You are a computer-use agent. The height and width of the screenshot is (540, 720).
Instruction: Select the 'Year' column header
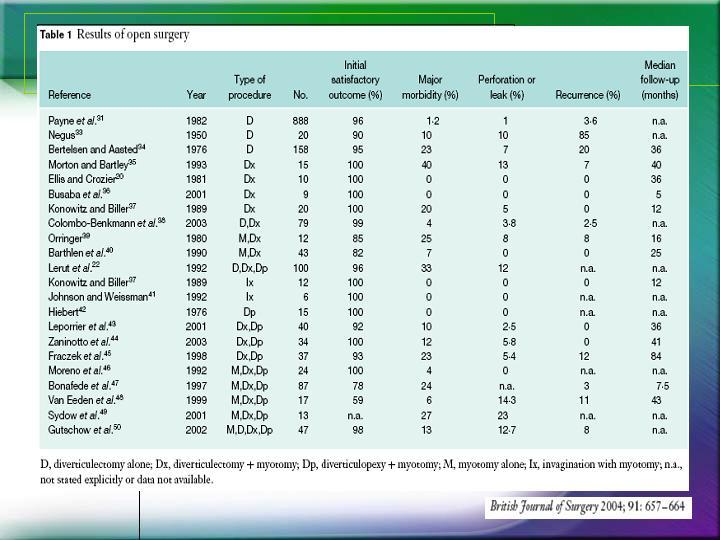[x=196, y=95]
